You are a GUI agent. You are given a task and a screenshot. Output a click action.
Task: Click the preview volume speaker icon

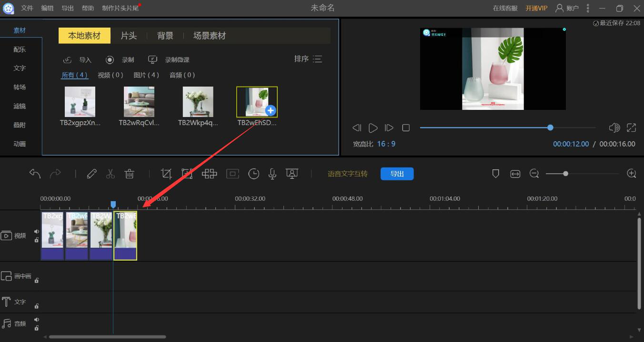click(x=614, y=127)
